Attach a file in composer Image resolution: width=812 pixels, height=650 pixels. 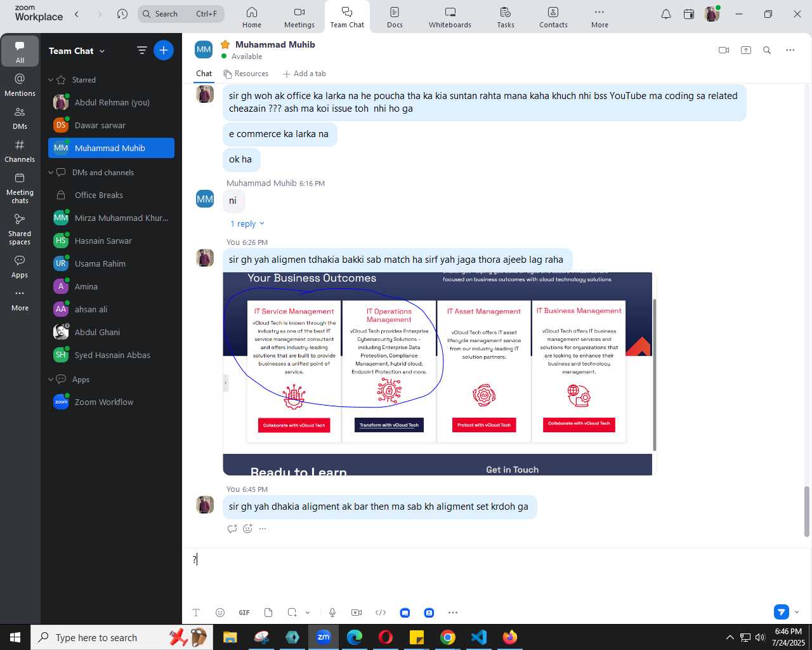coord(268,613)
